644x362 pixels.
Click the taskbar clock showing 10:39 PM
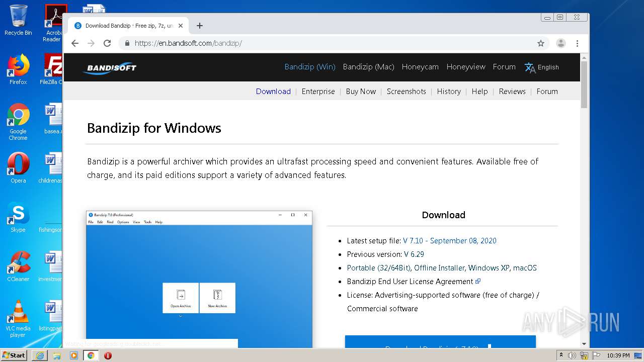(x=618, y=355)
